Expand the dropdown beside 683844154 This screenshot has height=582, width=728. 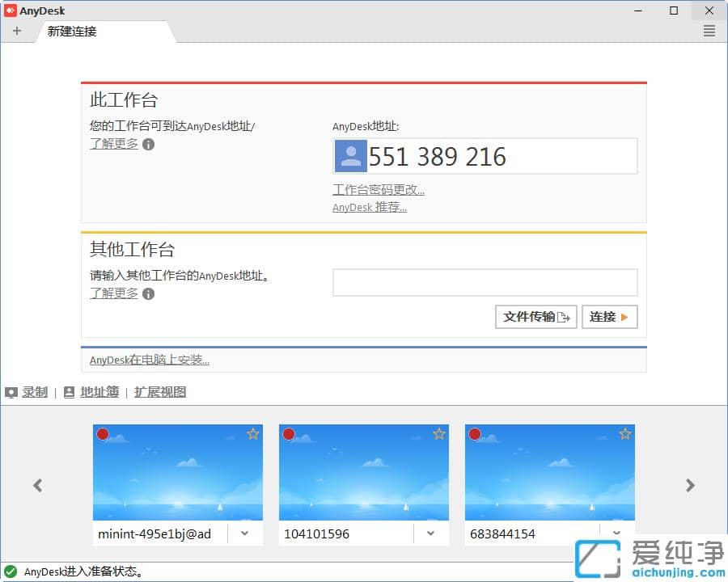click(616, 533)
